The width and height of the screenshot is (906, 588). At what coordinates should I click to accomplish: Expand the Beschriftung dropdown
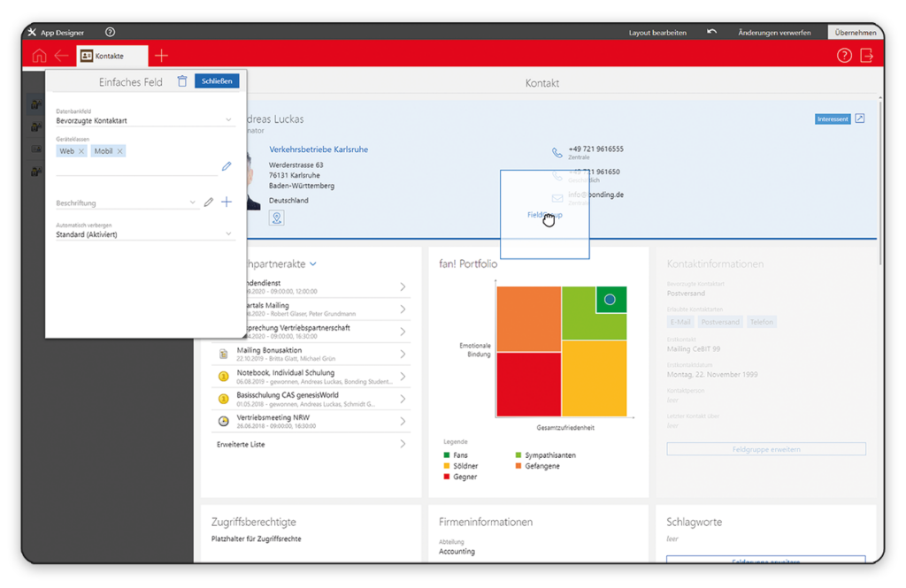tap(193, 202)
